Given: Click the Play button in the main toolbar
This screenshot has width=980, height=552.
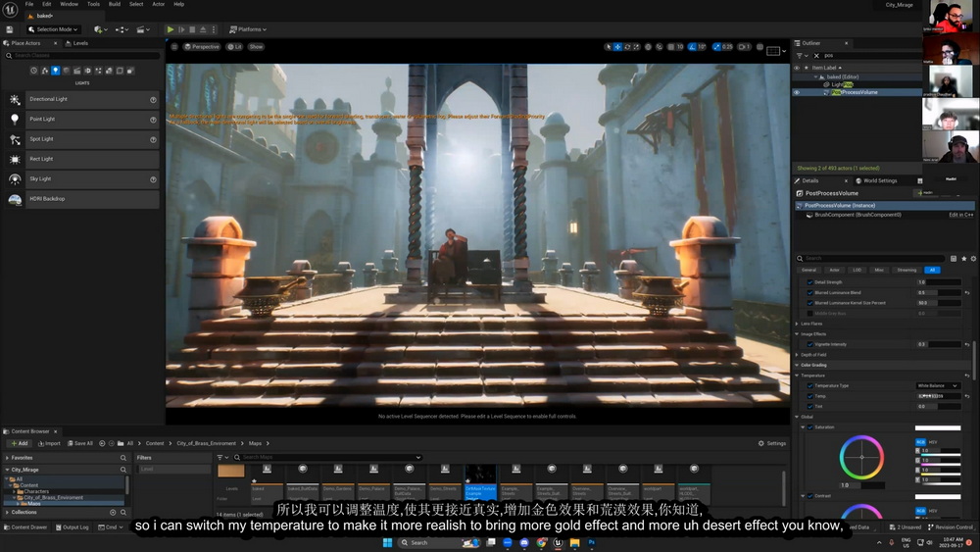Looking at the screenshot, I should tap(170, 29).
